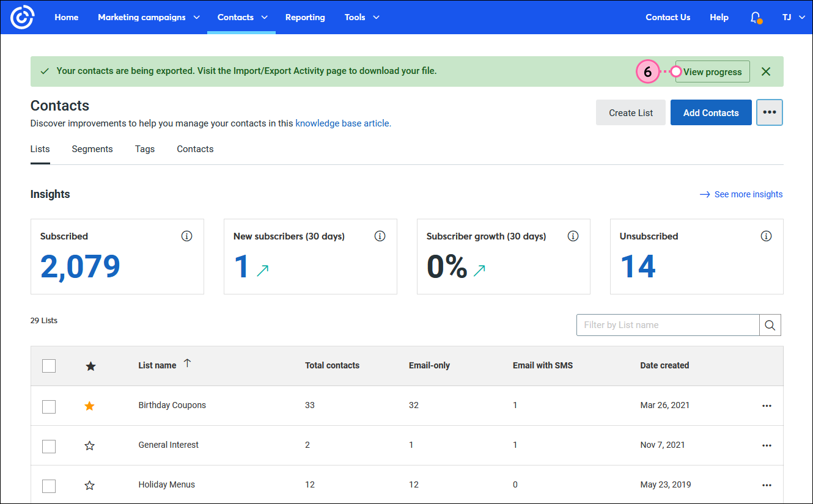Image resolution: width=813 pixels, height=504 pixels.
Task: Click the View progress button
Action: (x=712, y=72)
